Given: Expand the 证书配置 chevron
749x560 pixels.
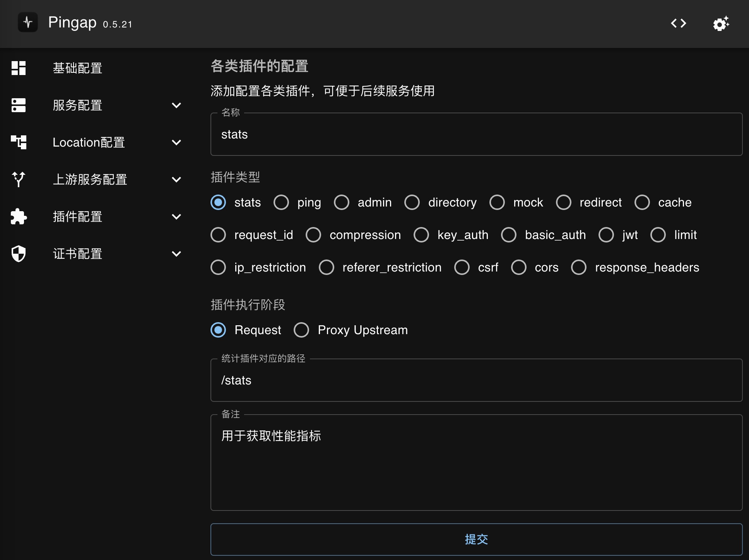Looking at the screenshot, I should pos(176,254).
